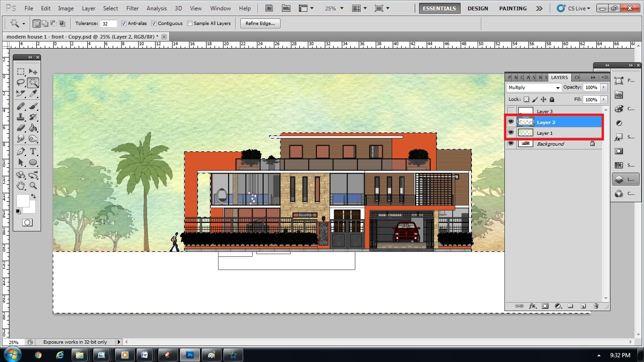Open the Refine Edge dialog

point(260,23)
